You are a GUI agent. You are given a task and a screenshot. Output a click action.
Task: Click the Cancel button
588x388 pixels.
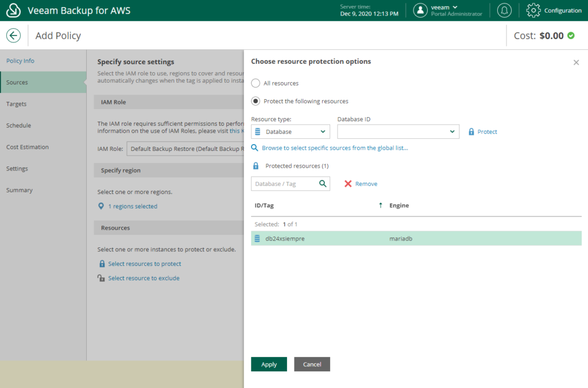(x=312, y=364)
